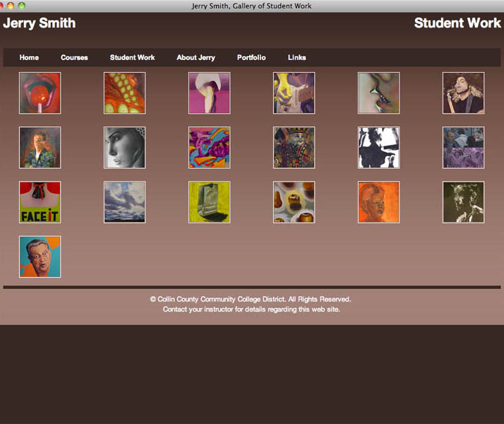Open the blue and purple crowd painting
Image resolution: width=504 pixels, height=424 pixels.
tap(464, 148)
